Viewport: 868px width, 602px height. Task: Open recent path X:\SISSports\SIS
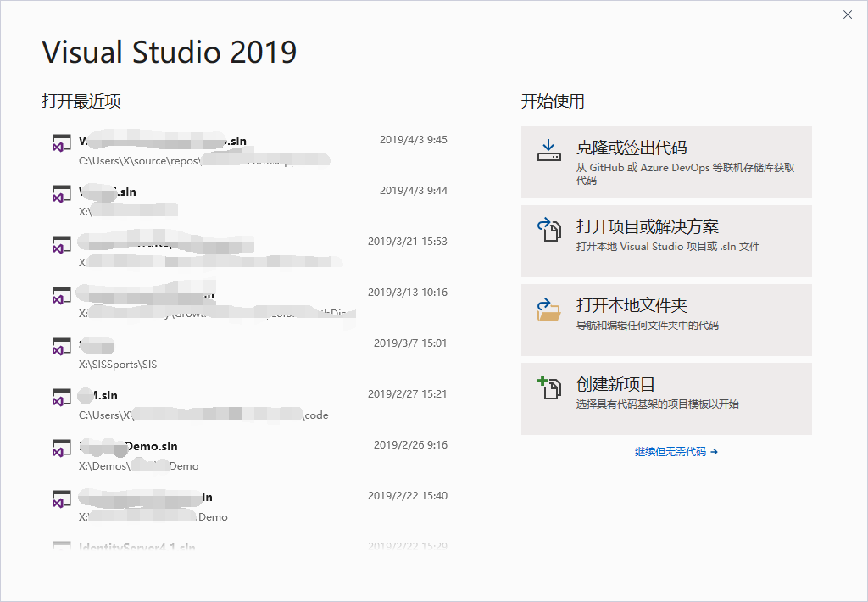pos(118,365)
